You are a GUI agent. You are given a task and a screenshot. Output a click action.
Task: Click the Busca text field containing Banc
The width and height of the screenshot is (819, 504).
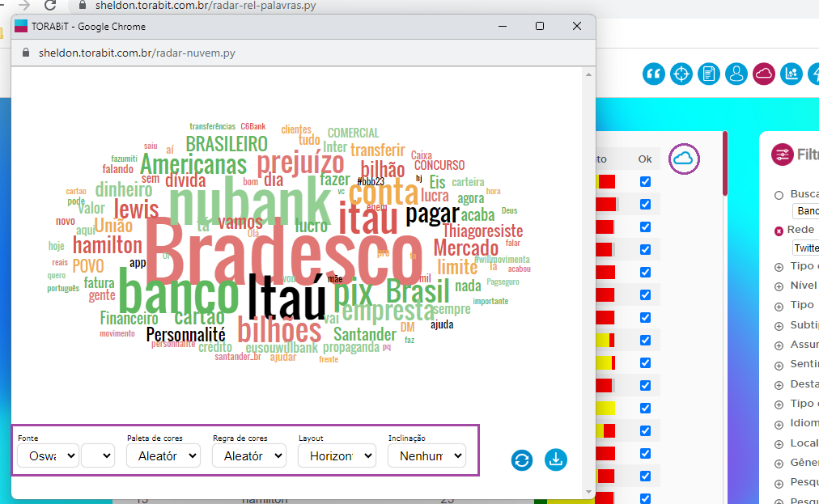pyautogui.click(x=806, y=211)
